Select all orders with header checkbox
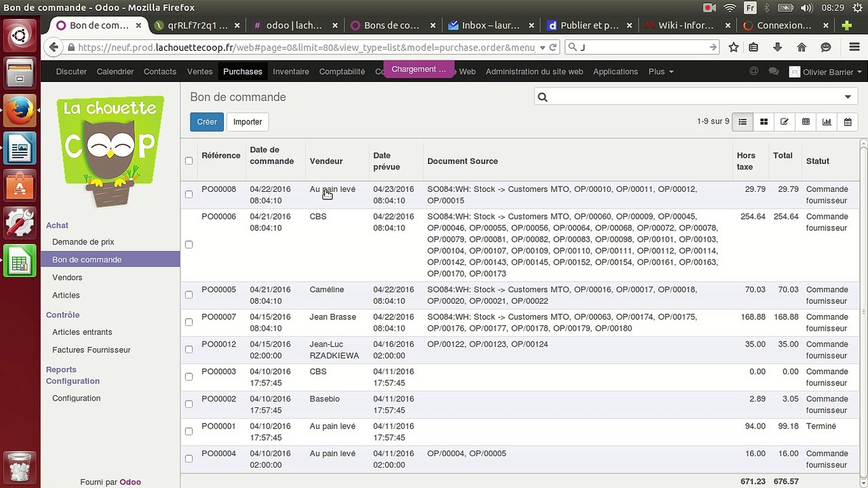Viewport: 868px width, 488px height. (189, 161)
